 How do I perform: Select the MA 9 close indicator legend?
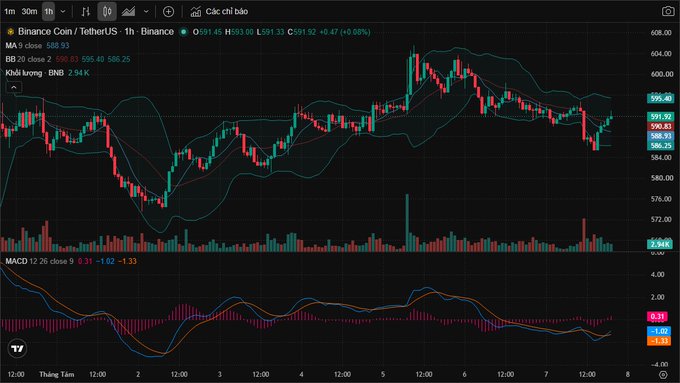coord(24,46)
